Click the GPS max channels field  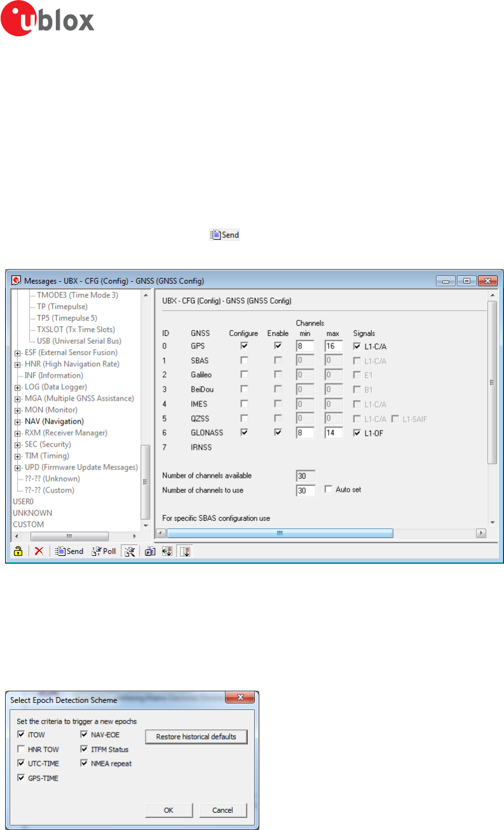(x=333, y=346)
